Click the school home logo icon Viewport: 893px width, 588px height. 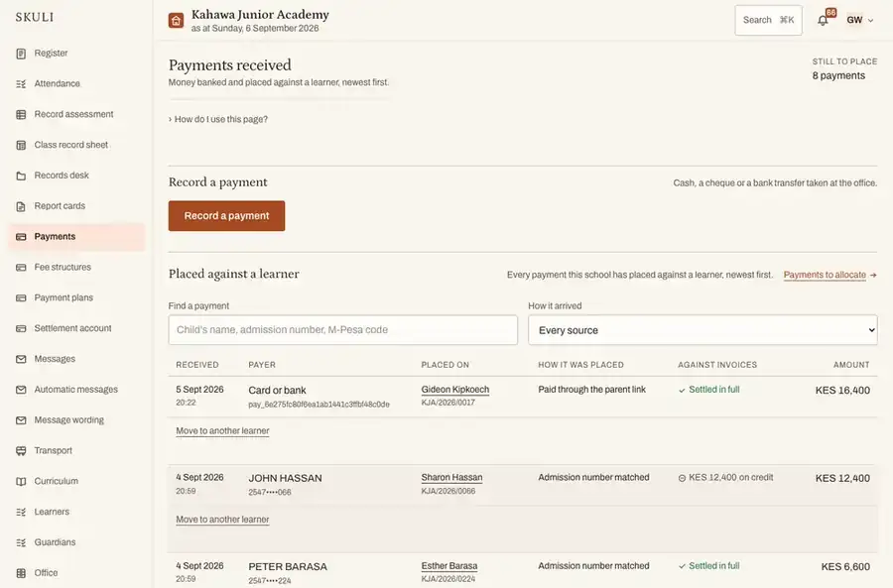pos(176,21)
